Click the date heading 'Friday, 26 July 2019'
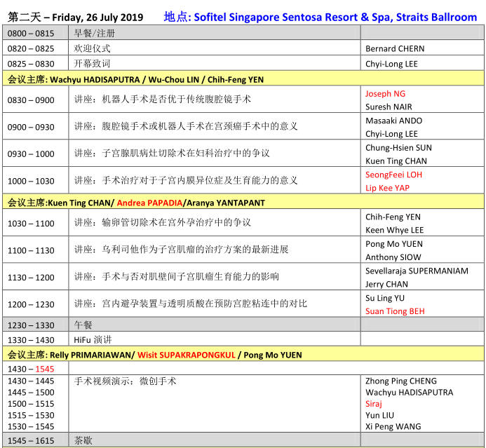The height and width of the screenshot is (448, 486). tap(97, 18)
